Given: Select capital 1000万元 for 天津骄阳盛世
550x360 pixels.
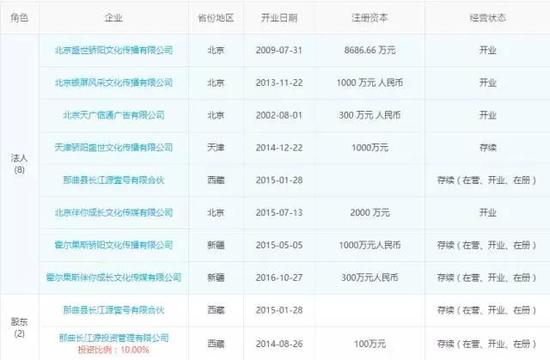Looking at the screenshot, I should (x=370, y=147).
